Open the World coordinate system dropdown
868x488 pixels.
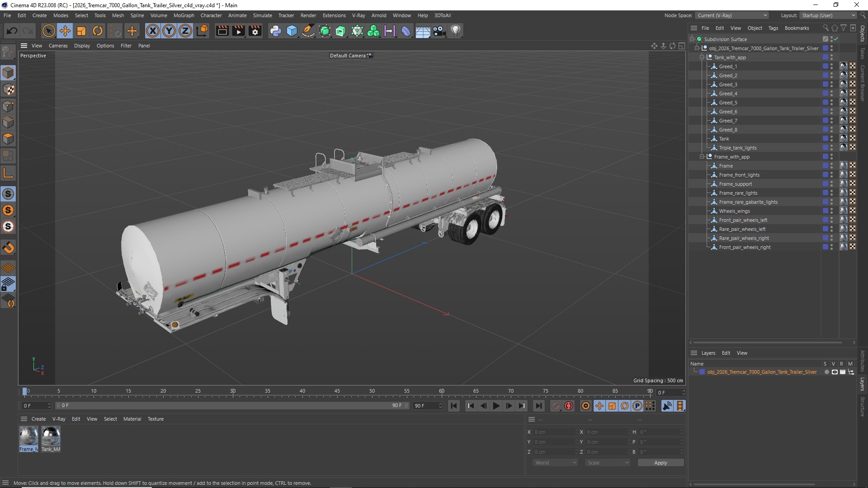coord(556,463)
